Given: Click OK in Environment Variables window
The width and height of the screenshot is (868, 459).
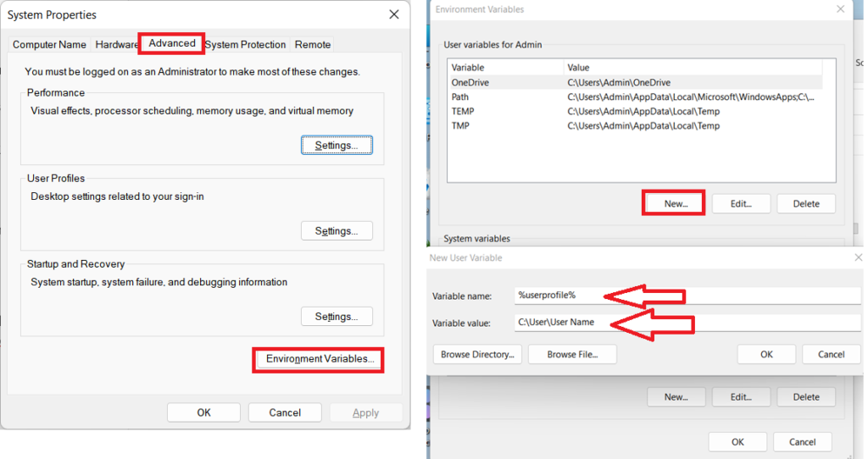Looking at the screenshot, I should tap(737, 442).
